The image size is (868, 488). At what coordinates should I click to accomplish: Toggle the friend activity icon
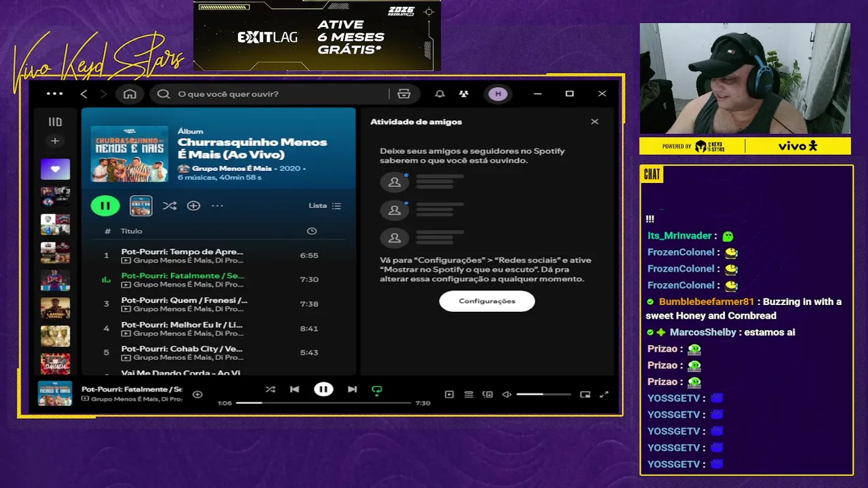464,94
